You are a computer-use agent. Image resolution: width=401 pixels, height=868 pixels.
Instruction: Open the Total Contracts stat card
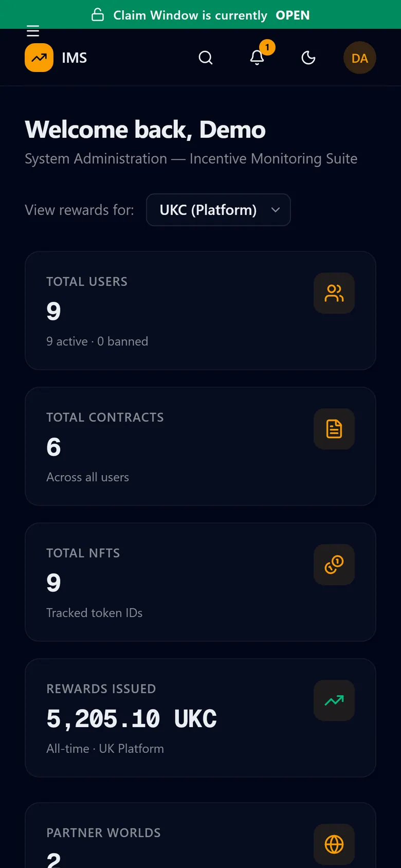(200, 446)
